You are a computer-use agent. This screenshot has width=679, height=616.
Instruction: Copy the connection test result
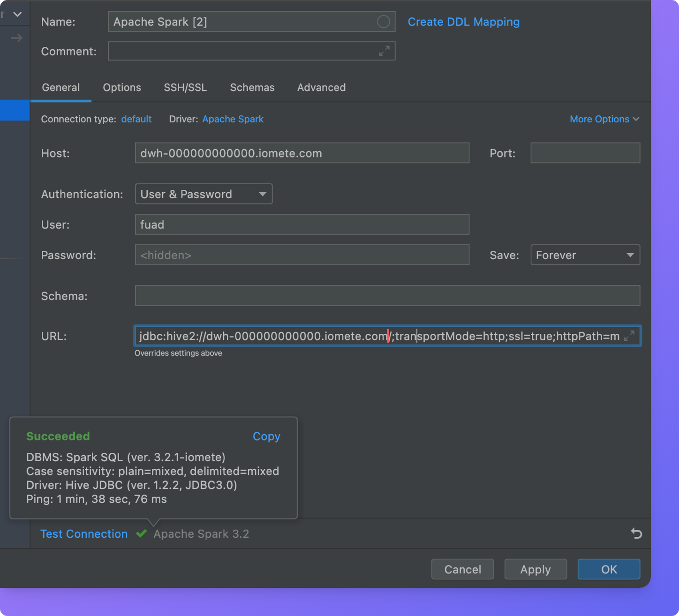point(266,436)
